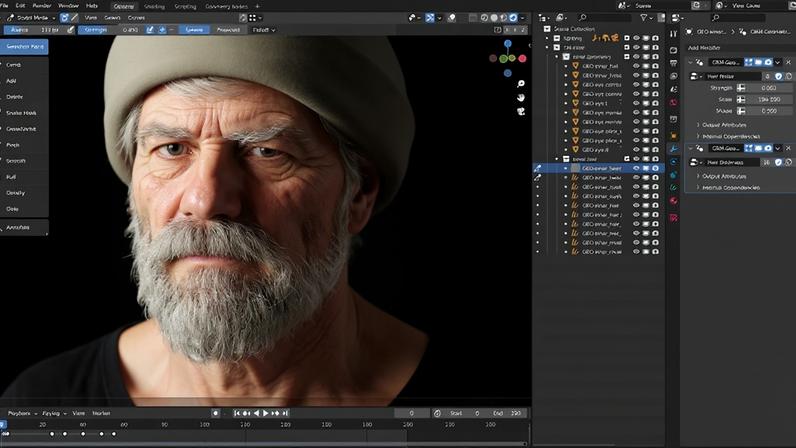Viewport: 796px width, 448px height.
Task: Open the Help menu
Action: pyautogui.click(x=92, y=6)
